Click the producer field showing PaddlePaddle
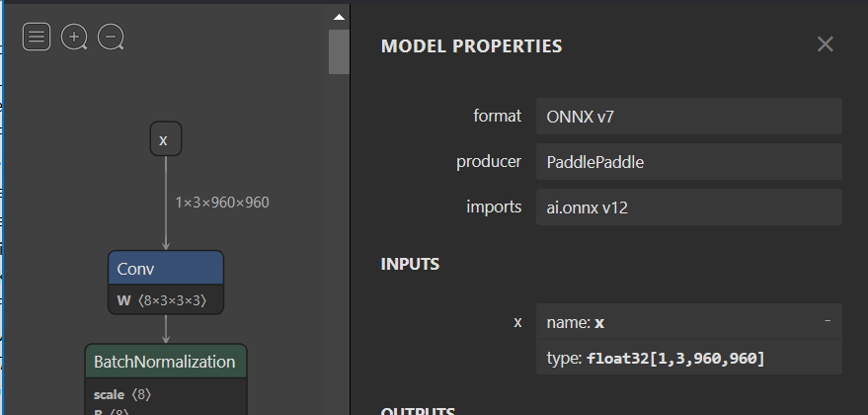 pos(688,162)
